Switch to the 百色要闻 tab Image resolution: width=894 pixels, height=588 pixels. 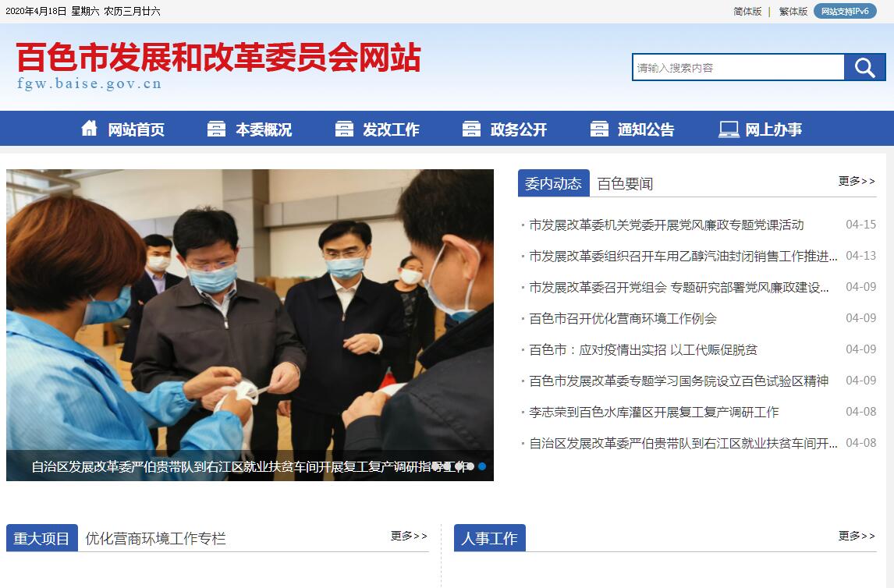click(625, 183)
